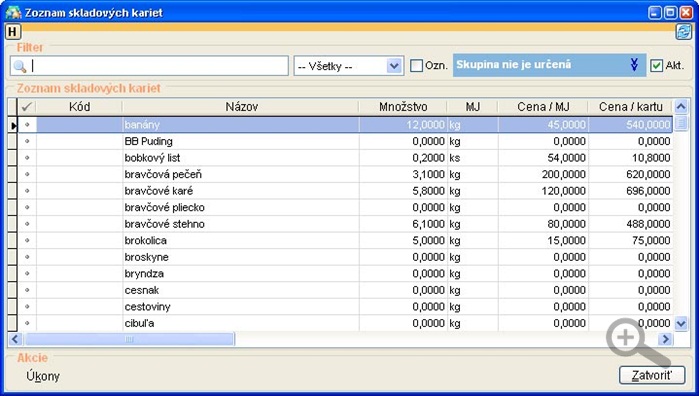This screenshot has width=699, height=396.
Task: Click the ks unit cell of bobkový list
Action: pyautogui.click(x=473, y=157)
